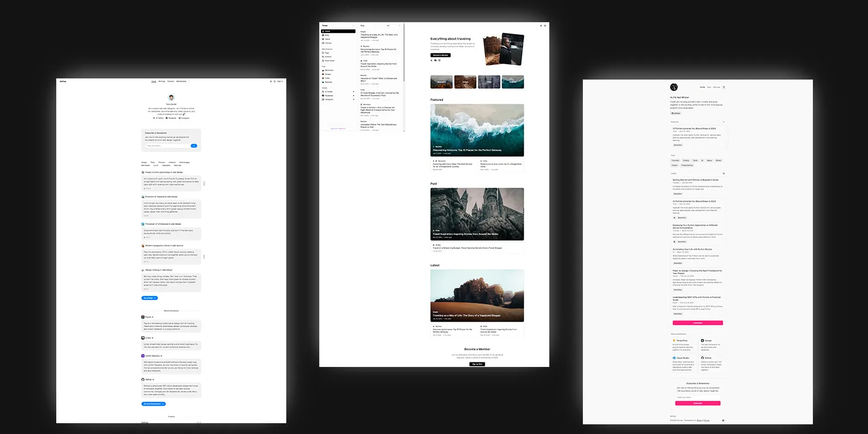Image resolution: width=868 pixels, height=434 pixels.
Task: Open the more menu icon in the right page header
Action: coord(724,87)
